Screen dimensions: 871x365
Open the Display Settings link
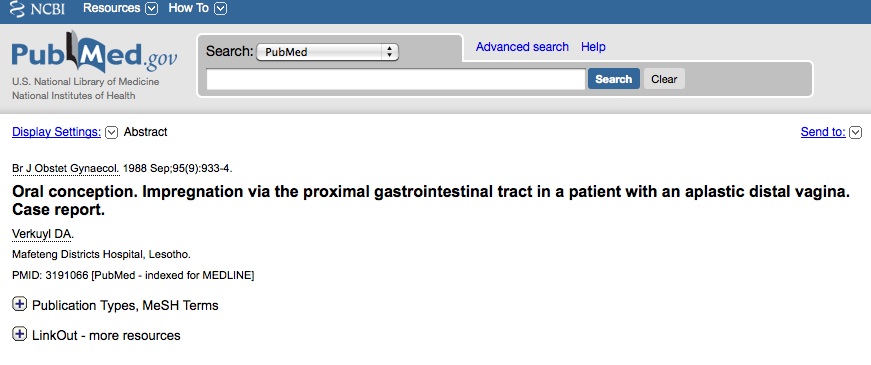[x=57, y=132]
